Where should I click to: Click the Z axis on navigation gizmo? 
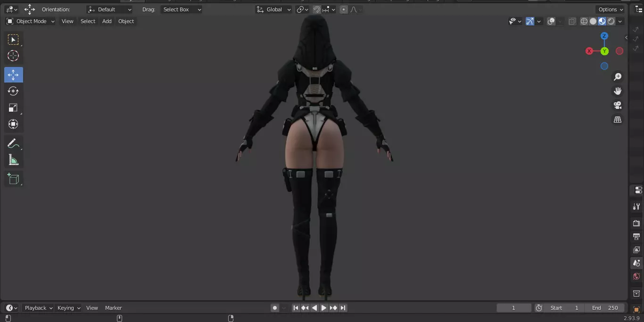(x=604, y=36)
